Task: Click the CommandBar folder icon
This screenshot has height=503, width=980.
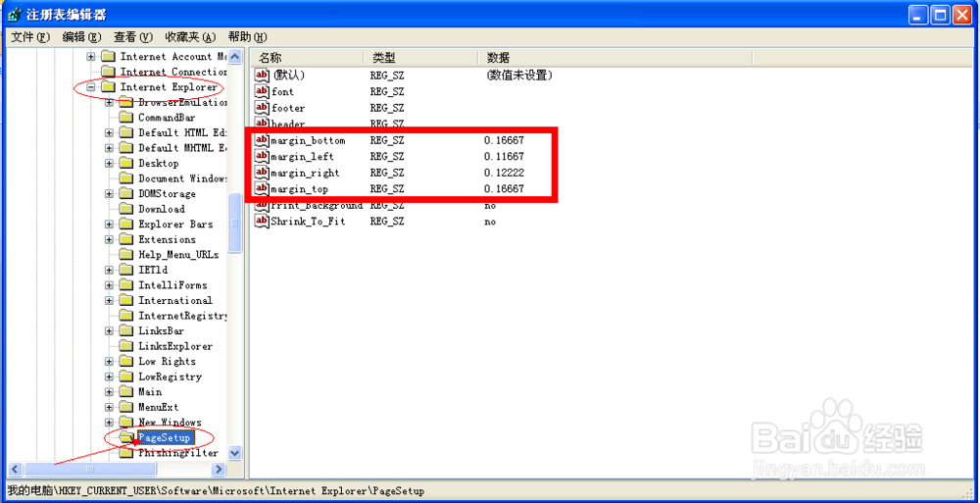Action: coord(126,118)
